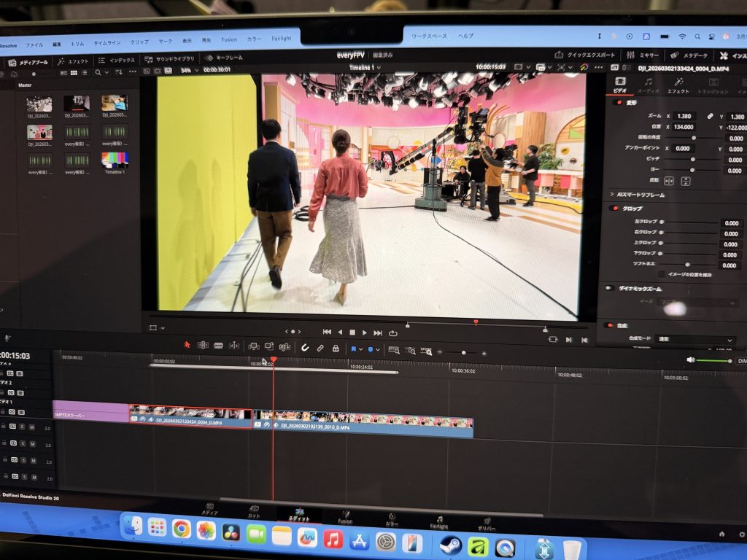Click the padlock Position Lock icon
747x560 pixels.
click(336, 349)
